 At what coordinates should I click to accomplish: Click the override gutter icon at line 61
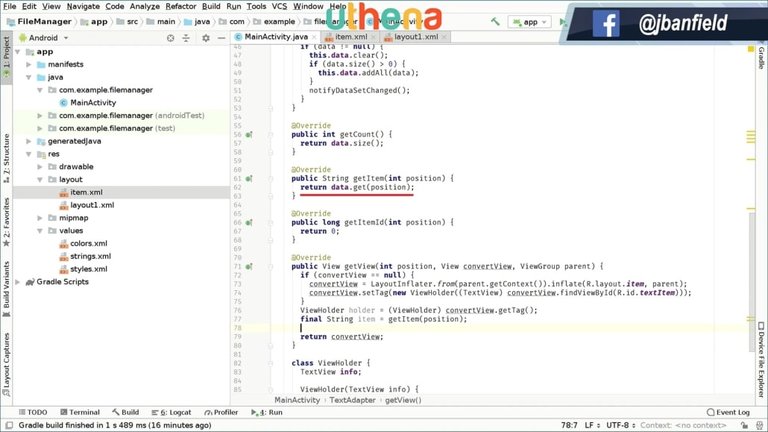click(x=249, y=178)
